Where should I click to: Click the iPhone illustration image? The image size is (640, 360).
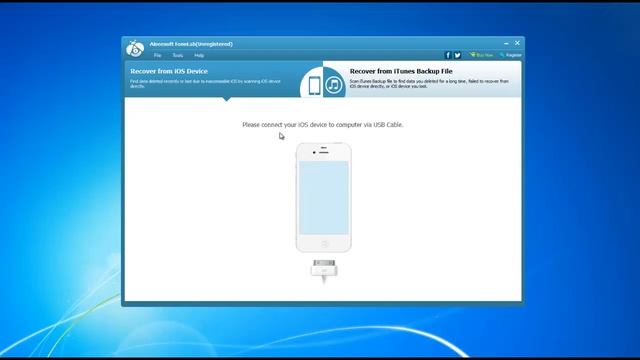click(324, 197)
